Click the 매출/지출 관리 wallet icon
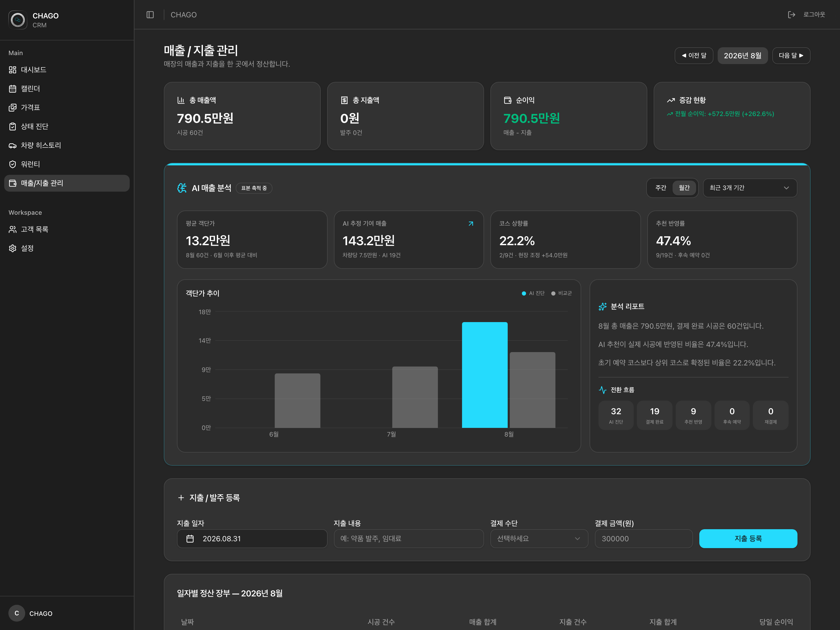The height and width of the screenshot is (630, 840). pos(13,183)
